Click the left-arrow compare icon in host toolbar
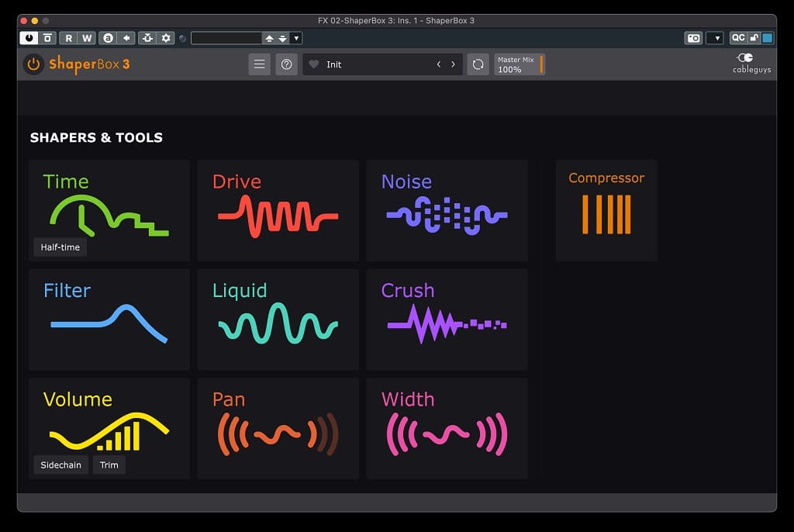This screenshot has height=532, width=794. coord(126,38)
